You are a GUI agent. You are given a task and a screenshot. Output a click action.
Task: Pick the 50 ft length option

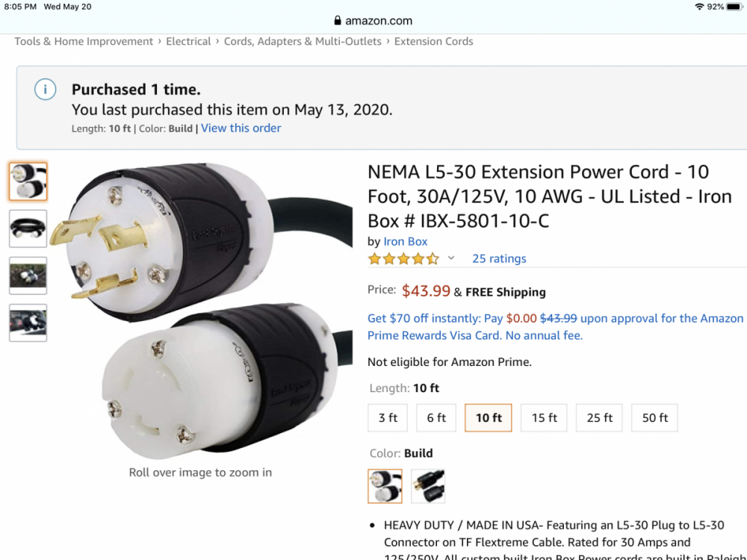click(x=654, y=417)
